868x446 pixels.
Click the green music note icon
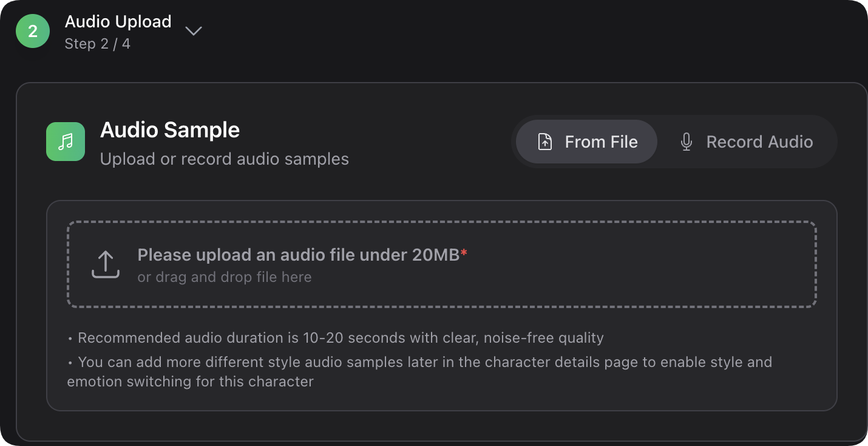tap(66, 142)
